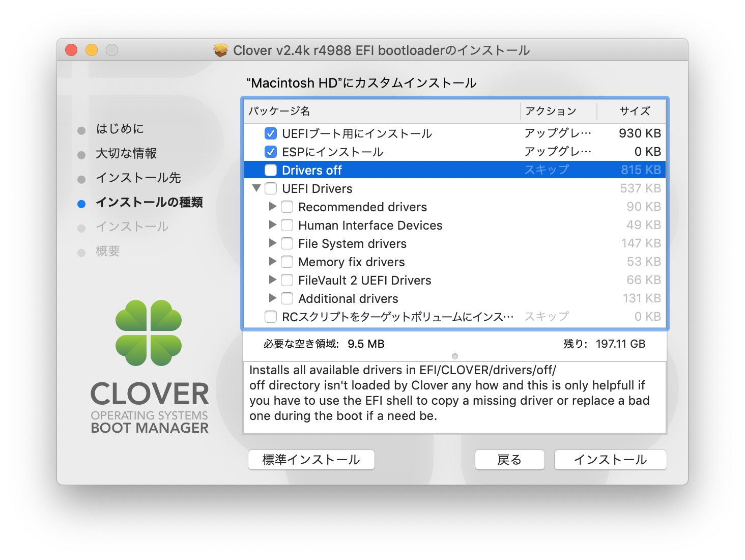Select the dimmed インストール step in sidebar
Viewport: 745px width, 560px height.
132,227
